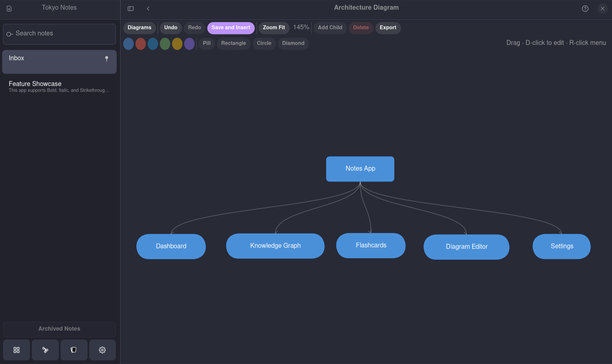Set node shape to Diamond
Screen dimensions: 612x364
[x=293, y=43]
